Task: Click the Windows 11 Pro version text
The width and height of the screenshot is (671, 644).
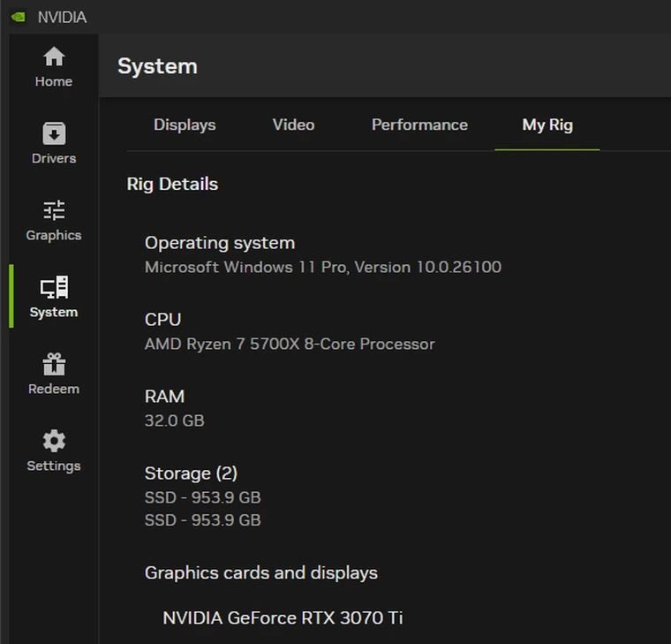Action: [x=323, y=267]
